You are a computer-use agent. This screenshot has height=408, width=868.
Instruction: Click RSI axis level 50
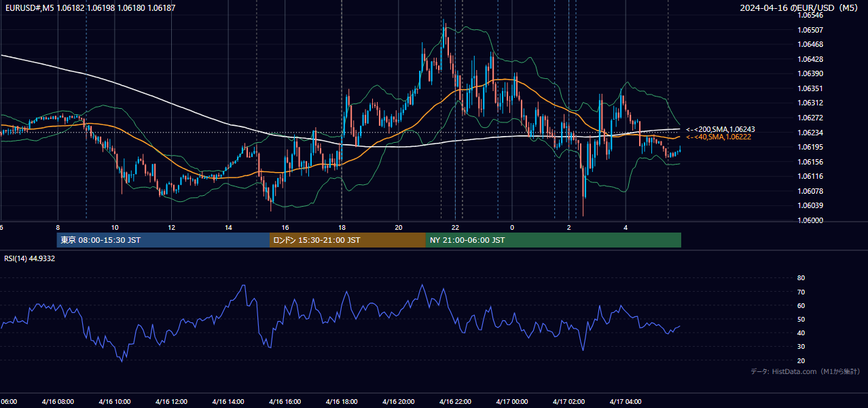(801, 320)
